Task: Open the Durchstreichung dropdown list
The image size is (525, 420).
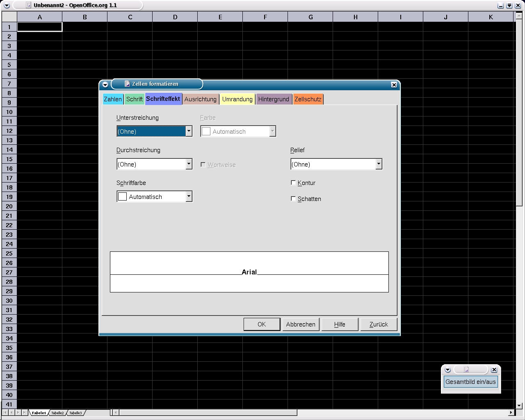Action: pyautogui.click(x=189, y=164)
